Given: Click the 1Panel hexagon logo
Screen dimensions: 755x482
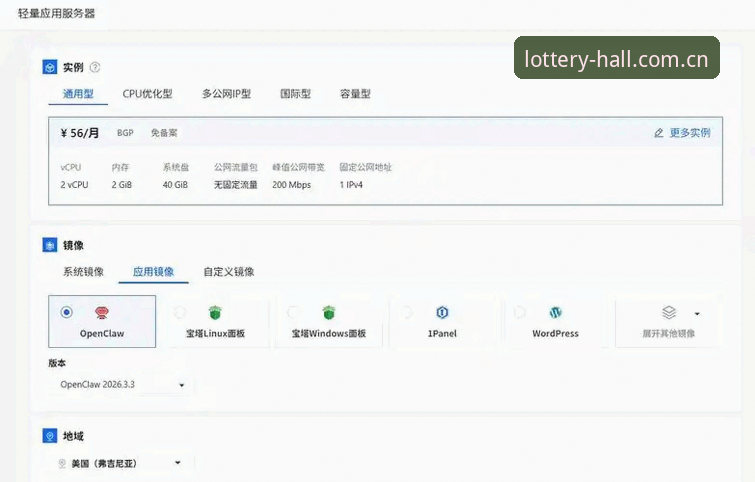Looking at the screenshot, I should 442,313.
